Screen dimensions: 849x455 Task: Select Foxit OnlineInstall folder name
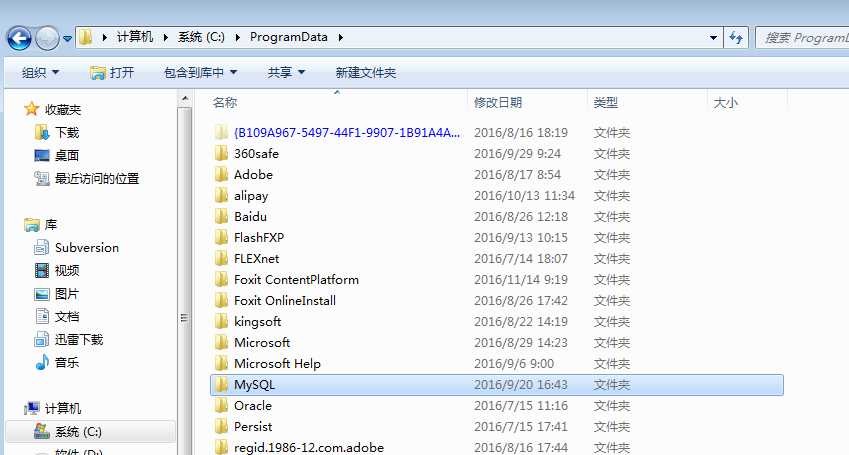tap(285, 301)
